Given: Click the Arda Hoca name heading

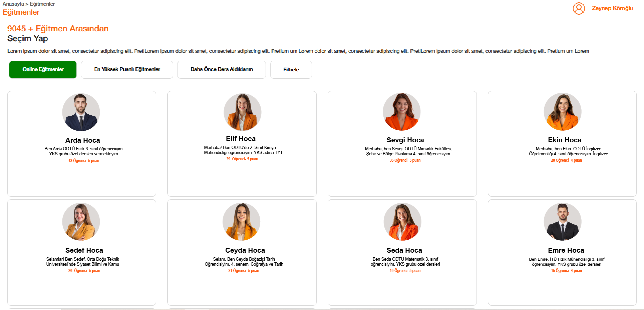Looking at the screenshot, I should pyautogui.click(x=82, y=140).
